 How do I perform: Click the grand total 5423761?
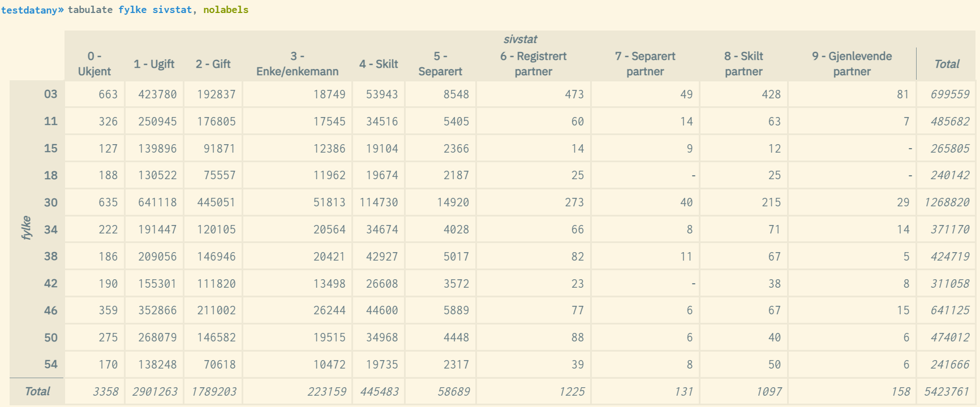point(947,392)
